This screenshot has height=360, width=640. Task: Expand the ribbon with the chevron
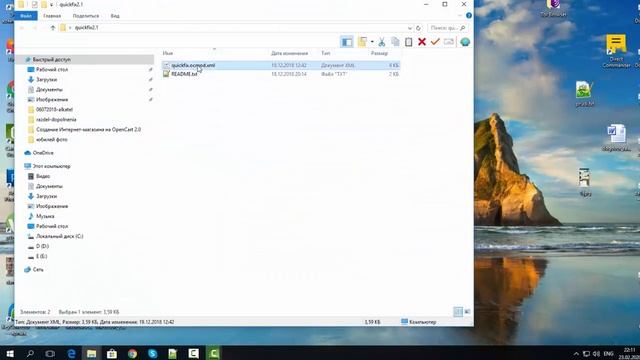click(x=460, y=16)
